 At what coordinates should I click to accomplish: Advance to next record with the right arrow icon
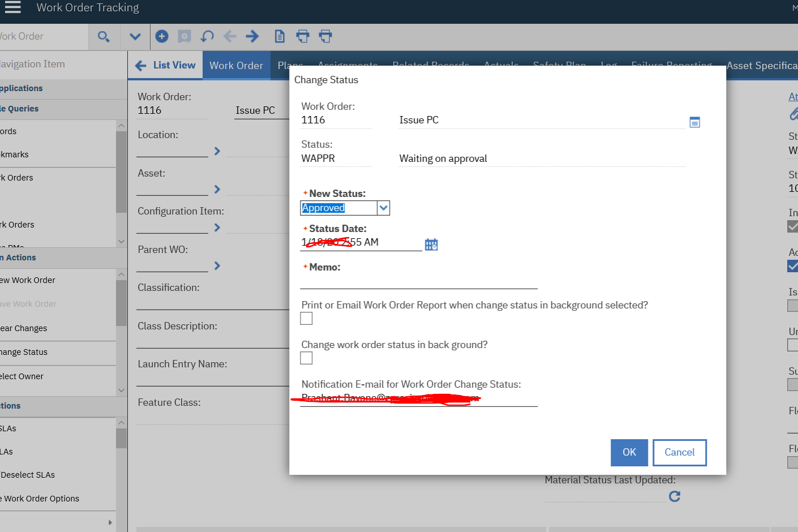pyautogui.click(x=251, y=36)
